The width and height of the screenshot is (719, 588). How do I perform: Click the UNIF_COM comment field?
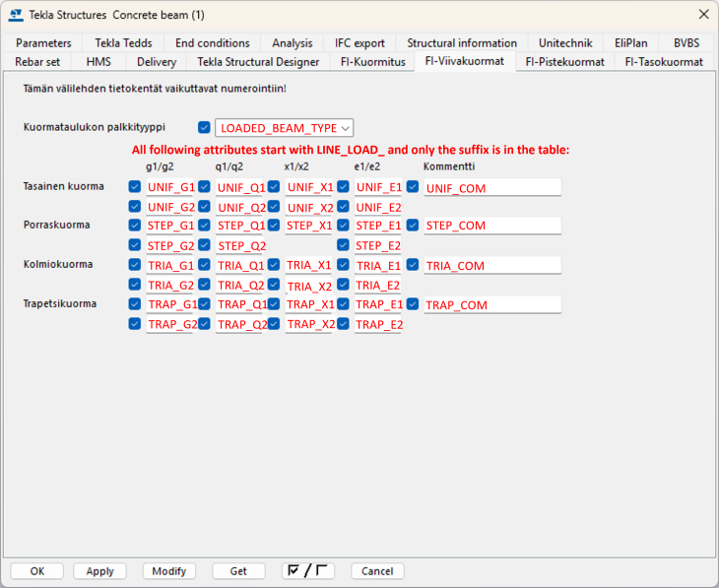pos(492,187)
